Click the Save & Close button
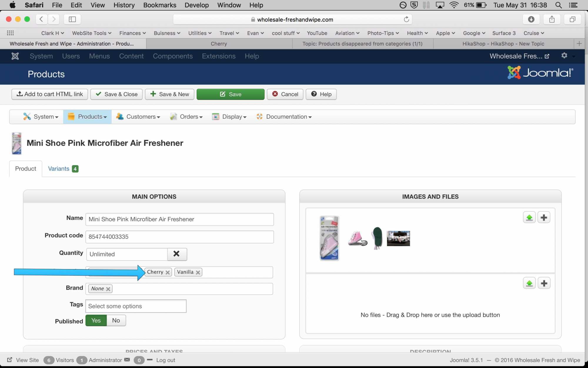This screenshot has width=588, height=368. click(x=116, y=94)
